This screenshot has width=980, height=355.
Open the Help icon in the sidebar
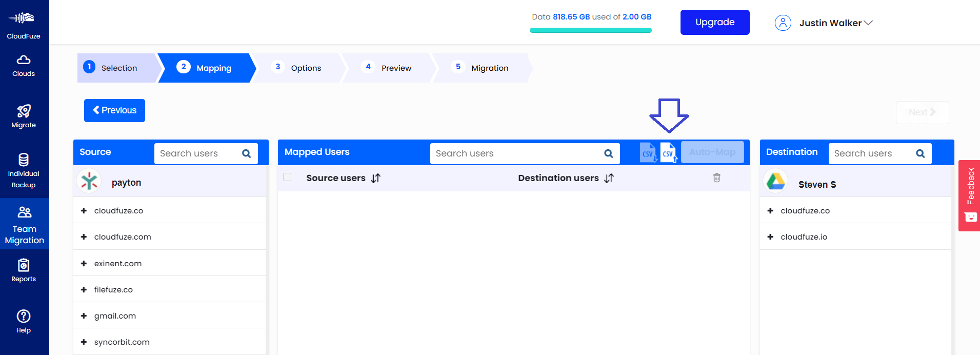pyautogui.click(x=24, y=322)
